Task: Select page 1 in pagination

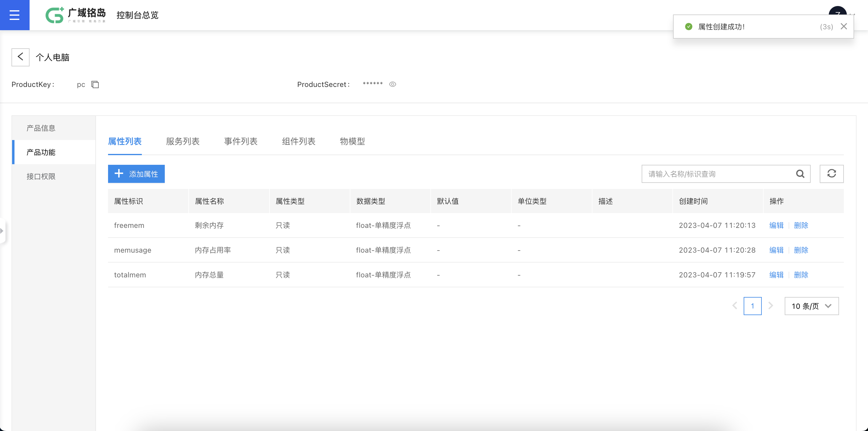Action: click(752, 306)
